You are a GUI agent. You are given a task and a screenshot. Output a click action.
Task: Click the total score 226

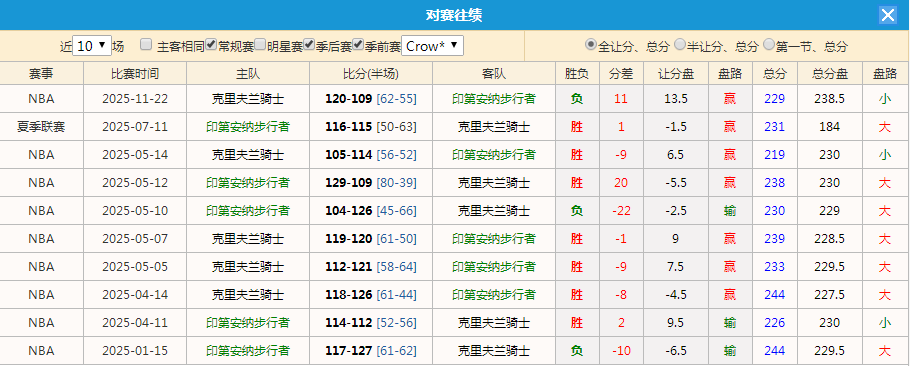tap(775, 322)
